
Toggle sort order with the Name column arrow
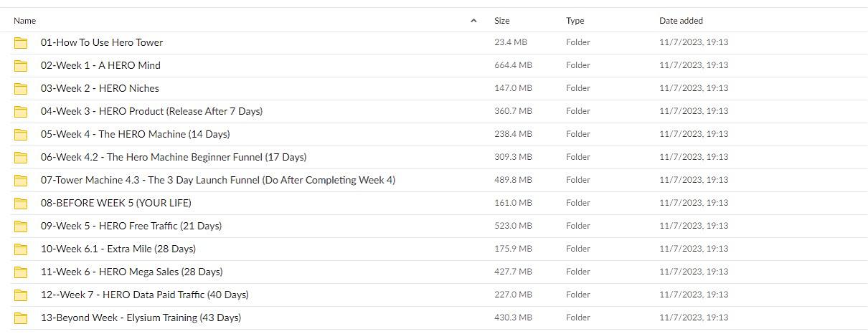tap(473, 21)
